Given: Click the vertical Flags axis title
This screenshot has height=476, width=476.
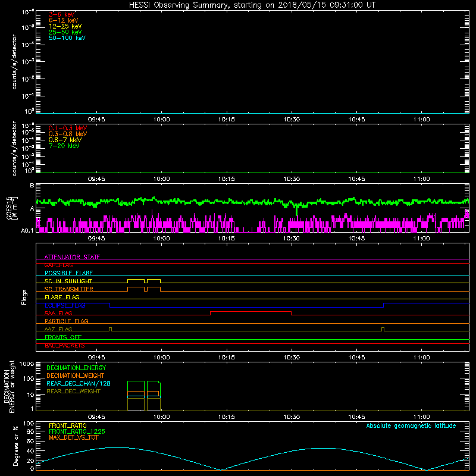Looking at the screenshot, I should (x=24, y=297).
